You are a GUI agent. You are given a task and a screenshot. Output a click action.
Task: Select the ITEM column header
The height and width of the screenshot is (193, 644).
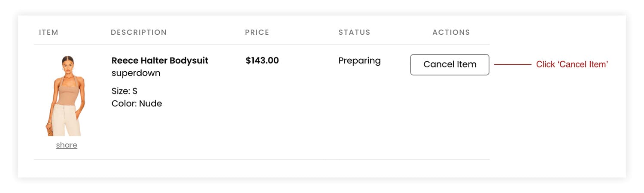(x=49, y=33)
